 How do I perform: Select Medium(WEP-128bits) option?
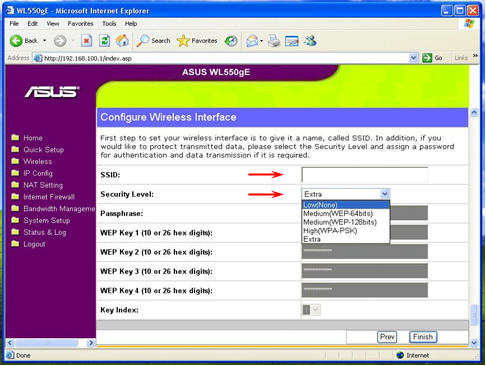(x=346, y=222)
